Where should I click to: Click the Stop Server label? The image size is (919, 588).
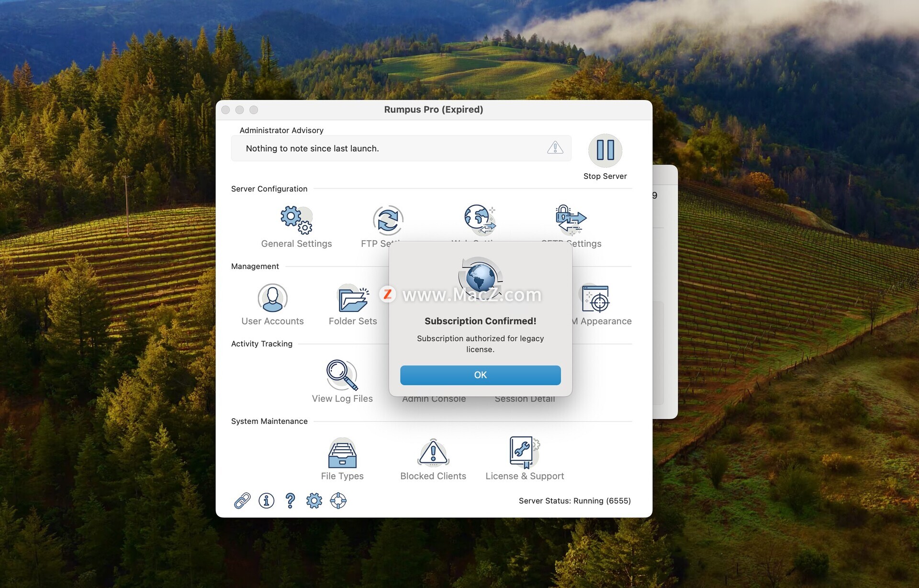[605, 176]
